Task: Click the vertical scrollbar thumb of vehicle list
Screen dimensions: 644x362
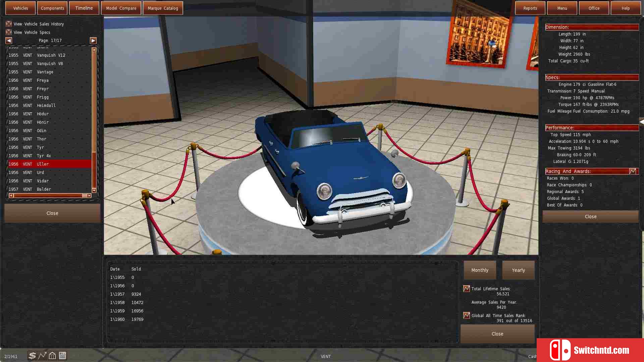Action: pyautogui.click(x=94, y=170)
